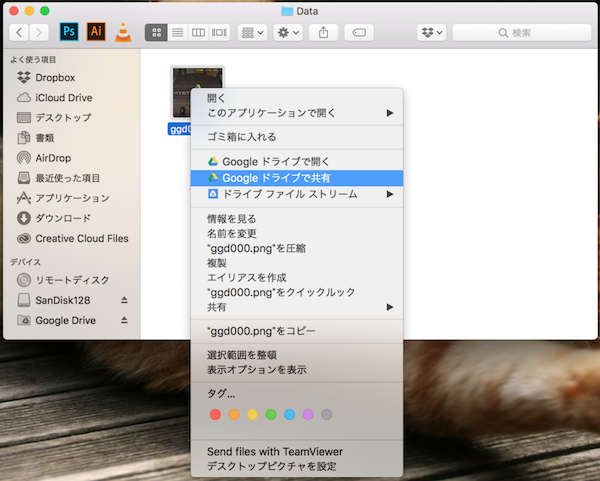Screen dimensions: 600x481
Task: Open the Dropbox toolbar dropdown
Action: click(432, 33)
